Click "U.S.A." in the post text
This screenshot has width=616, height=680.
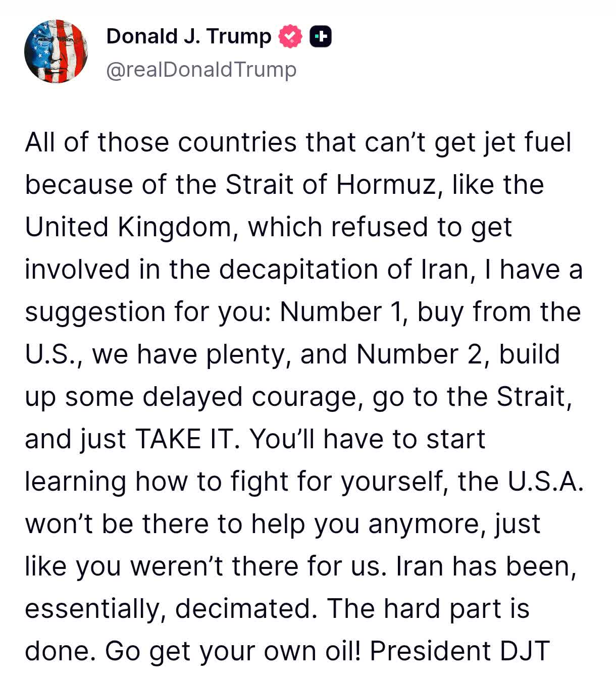pyautogui.click(x=545, y=482)
